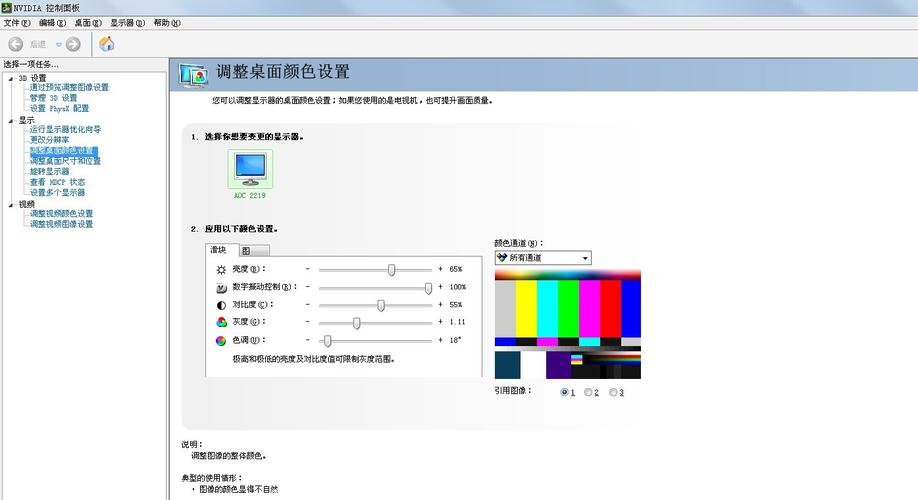Click the brightness sun icon
918x500 pixels.
(221, 270)
